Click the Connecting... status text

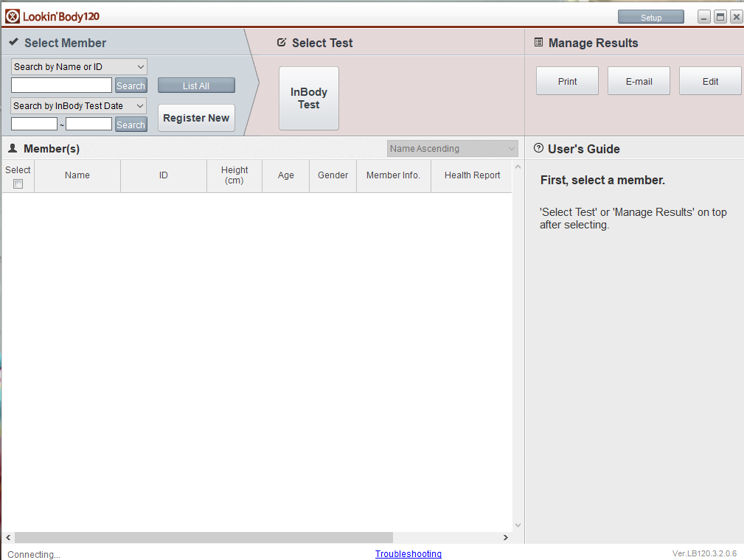coord(34,554)
